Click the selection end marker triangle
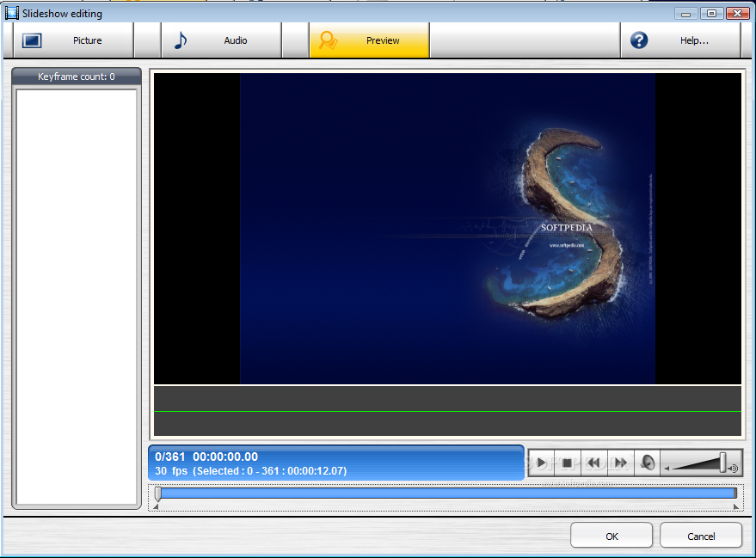The height and width of the screenshot is (558, 756). pyautogui.click(x=735, y=507)
